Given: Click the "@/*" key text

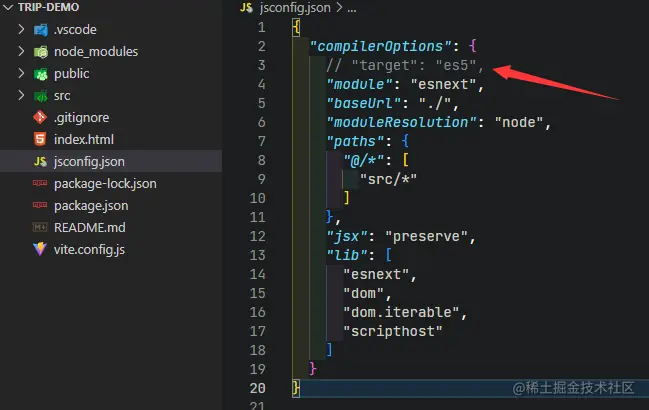Looking at the screenshot, I should point(364,160).
